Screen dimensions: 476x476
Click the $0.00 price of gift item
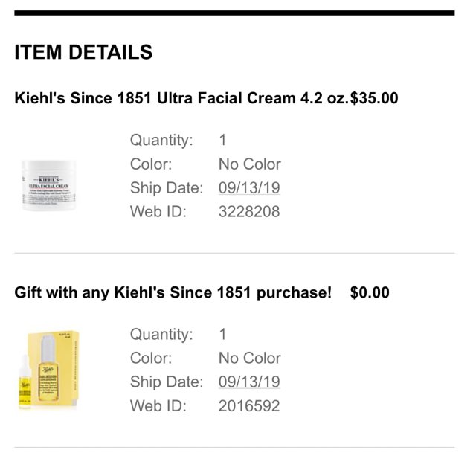click(x=370, y=292)
